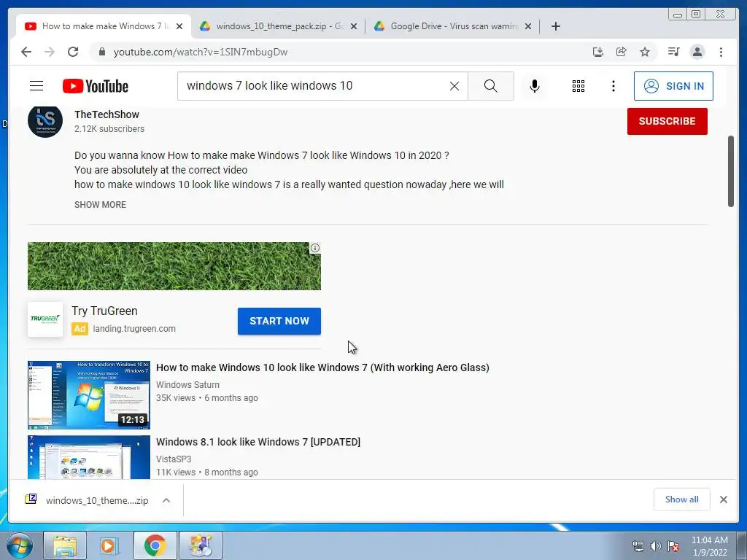Screen dimensions: 747x560
Task: Open Windows Explorer from taskbar
Action: (x=65, y=545)
